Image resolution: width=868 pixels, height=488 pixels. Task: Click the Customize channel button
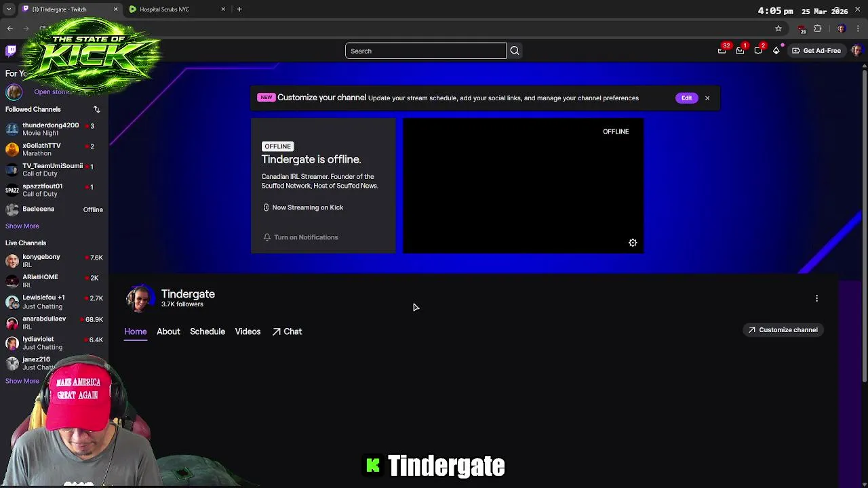(x=783, y=329)
